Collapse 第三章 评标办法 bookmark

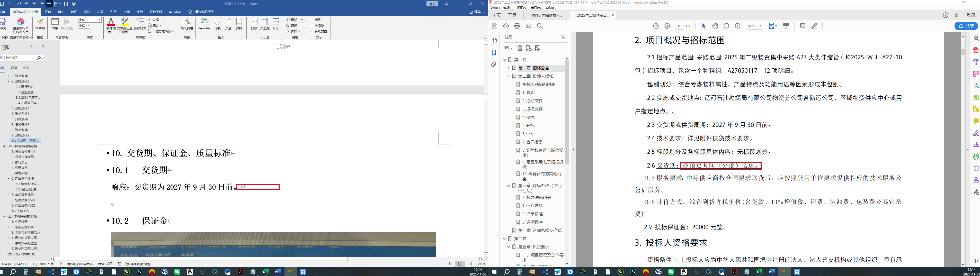pyautogui.click(x=508, y=186)
